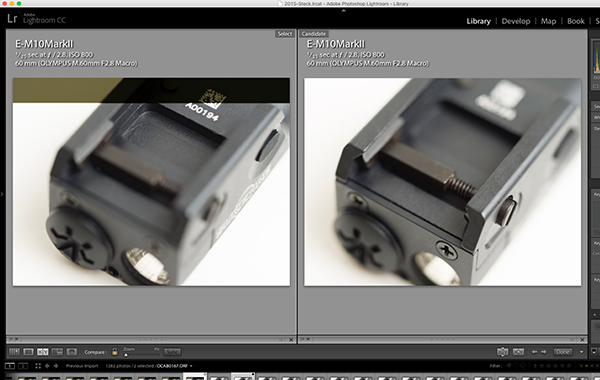Open the Develop module
The height and width of the screenshot is (380, 600).
pyautogui.click(x=516, y=21)
